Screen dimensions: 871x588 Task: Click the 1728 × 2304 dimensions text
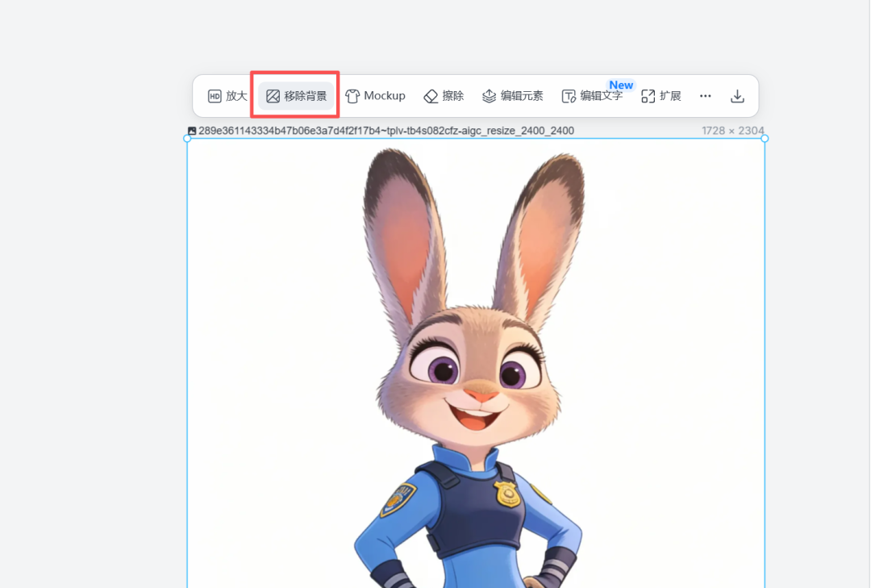732,131
